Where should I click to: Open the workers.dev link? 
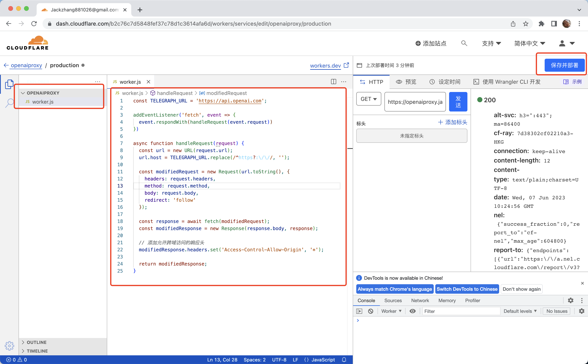point(326,65)
